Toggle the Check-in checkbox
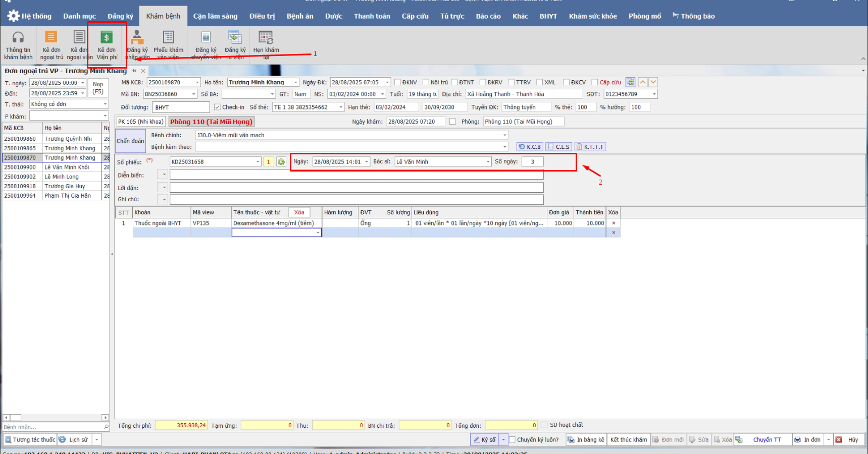868x454 pixels. pos(217,107)
